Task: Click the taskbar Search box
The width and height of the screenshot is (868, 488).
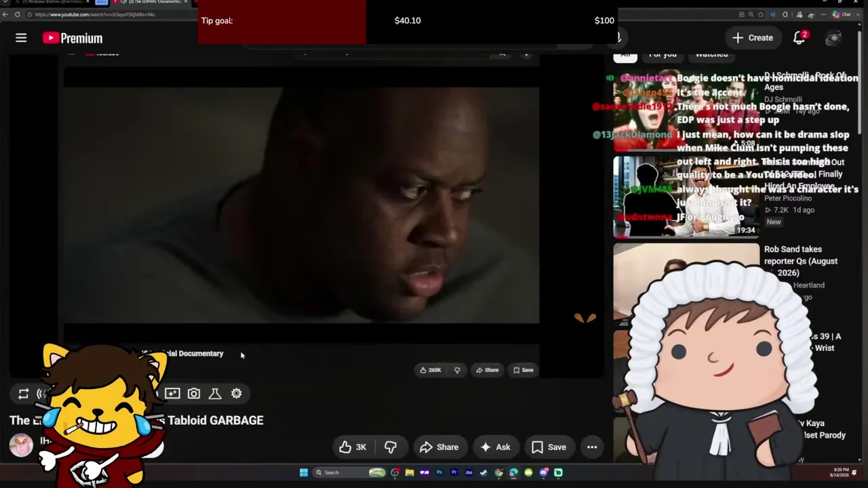Action: click(x=350, y=472)
